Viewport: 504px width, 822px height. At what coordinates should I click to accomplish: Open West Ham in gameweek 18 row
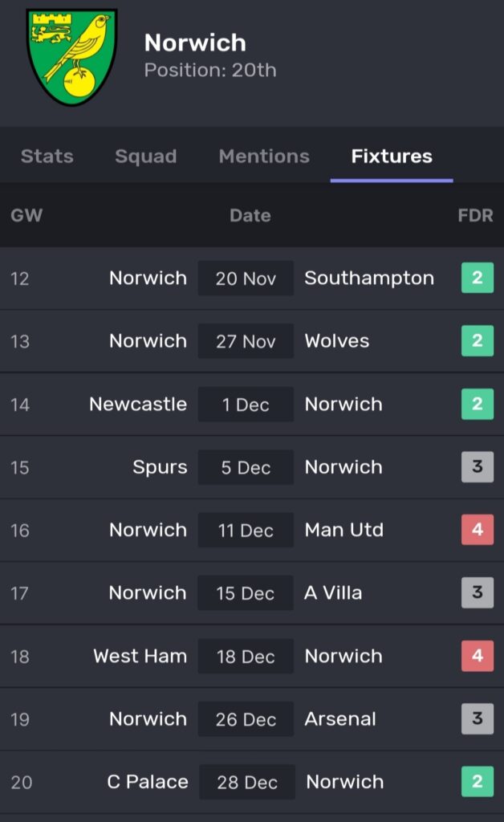tap(140, 657)
